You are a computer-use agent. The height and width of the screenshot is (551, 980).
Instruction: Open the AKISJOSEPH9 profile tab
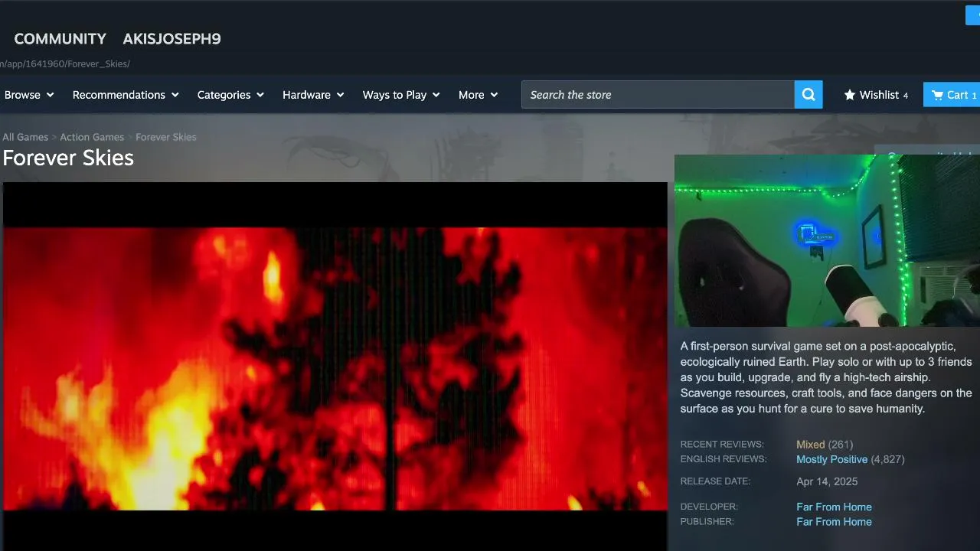[171, 39]
